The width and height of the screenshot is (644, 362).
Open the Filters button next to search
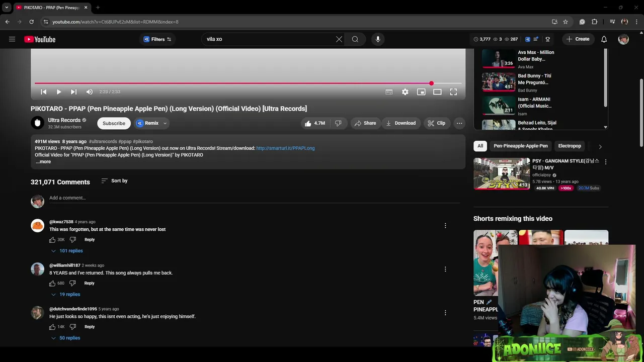(x=157, y=39)
